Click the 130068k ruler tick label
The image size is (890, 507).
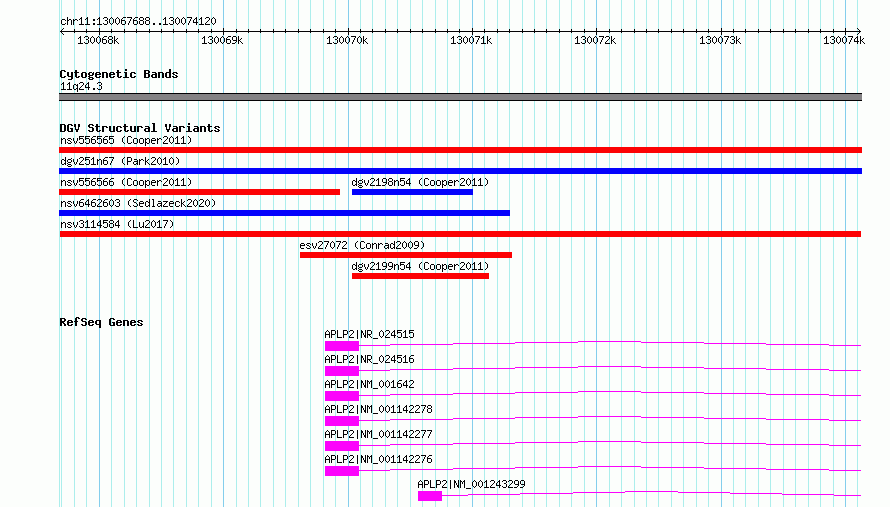[x=98, y=40]
